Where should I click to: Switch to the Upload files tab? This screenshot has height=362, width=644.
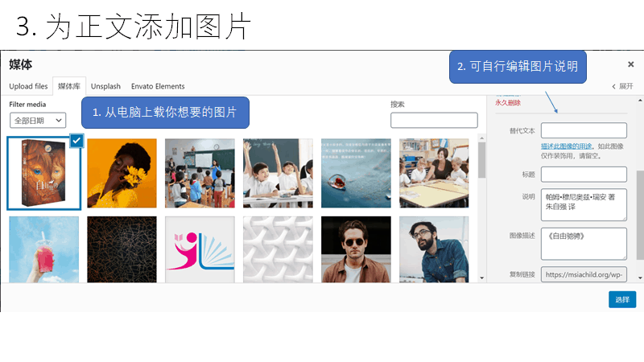[29, 86]
